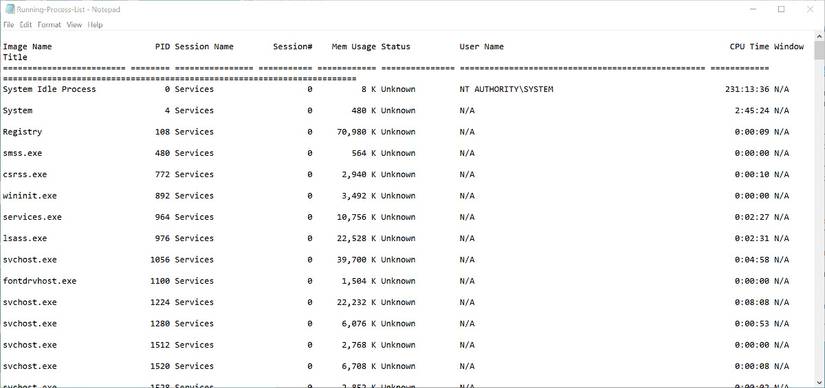Click on CPU Time header text

point(749,47)
